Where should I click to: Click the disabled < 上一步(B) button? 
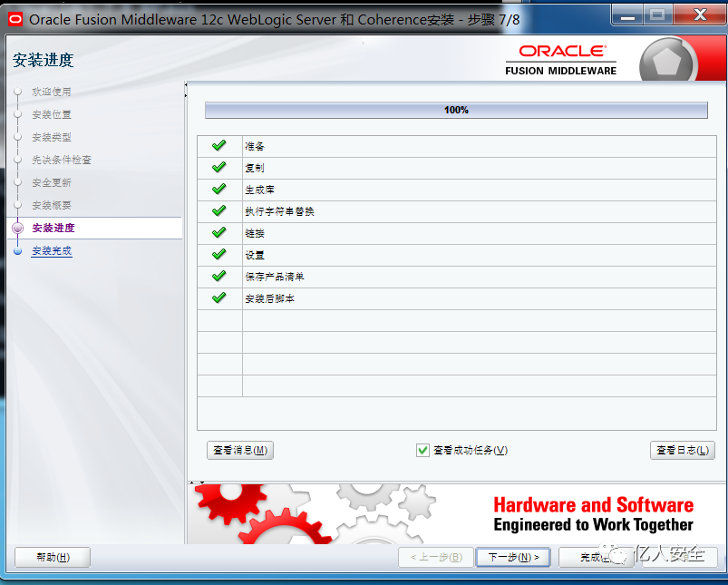436,557
